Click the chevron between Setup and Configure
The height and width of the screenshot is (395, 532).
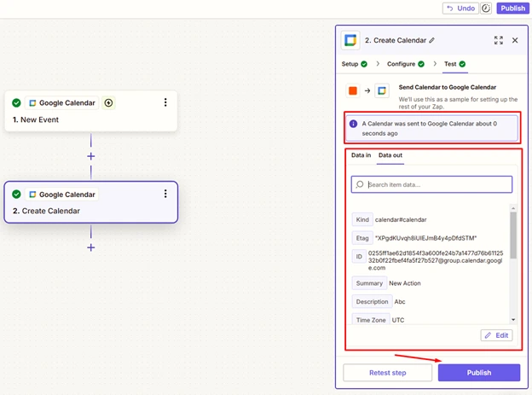(x=378, y=64)
